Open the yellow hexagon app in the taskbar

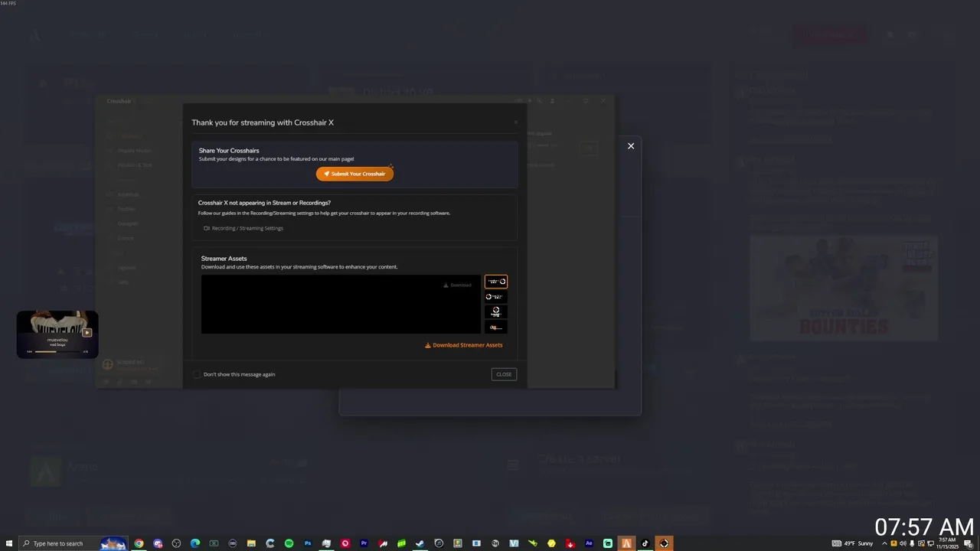[x=551, y=543]
